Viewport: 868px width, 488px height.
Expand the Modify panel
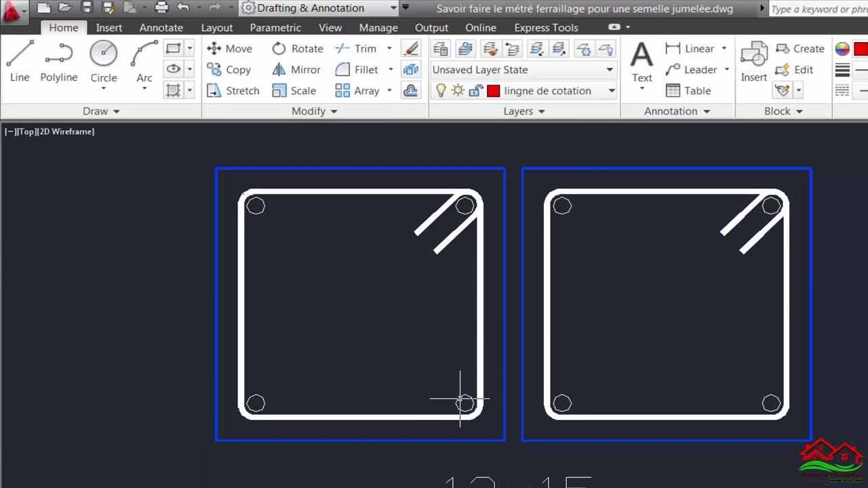pos(315,111)
